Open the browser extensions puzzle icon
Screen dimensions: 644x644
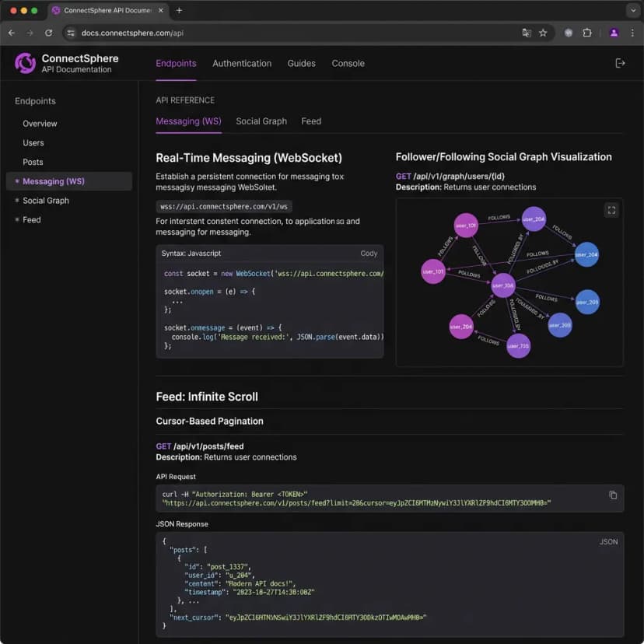click(x=587, y=33)
